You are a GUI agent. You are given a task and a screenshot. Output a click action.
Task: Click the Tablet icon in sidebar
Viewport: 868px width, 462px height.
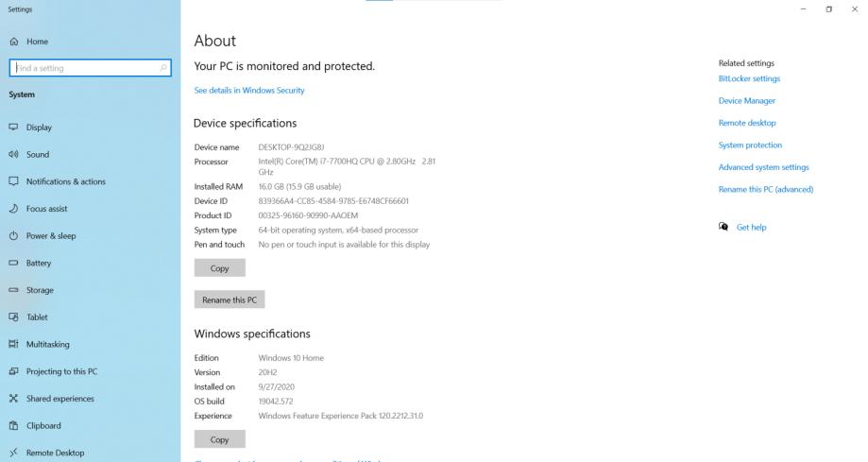pyautogui.click(x=14, y=317)
